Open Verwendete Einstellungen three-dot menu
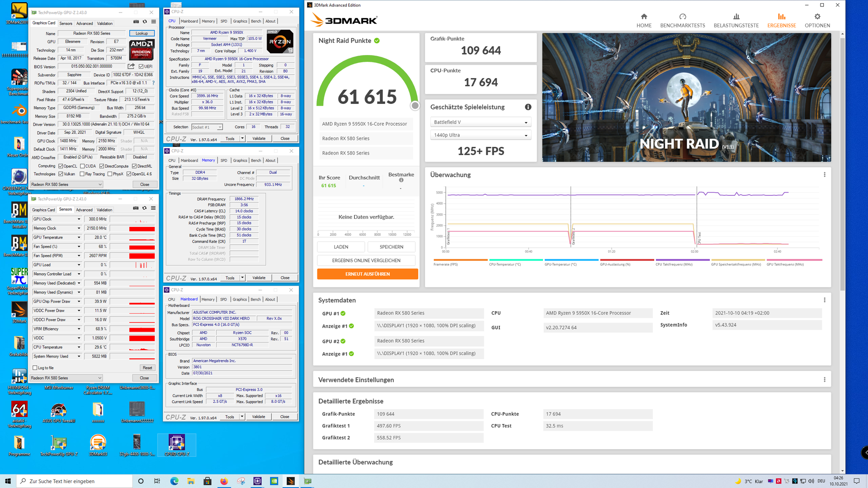Viewport: 868px width, 488px height. tap(824, 380)
